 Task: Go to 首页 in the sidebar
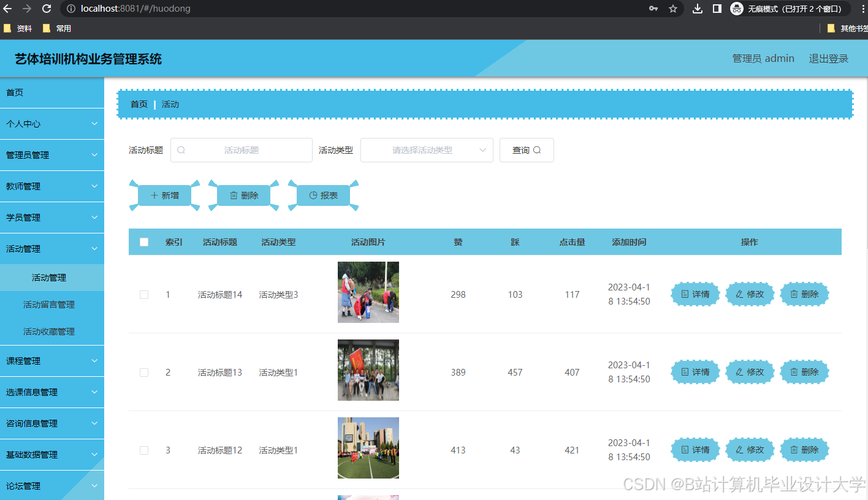52,93
